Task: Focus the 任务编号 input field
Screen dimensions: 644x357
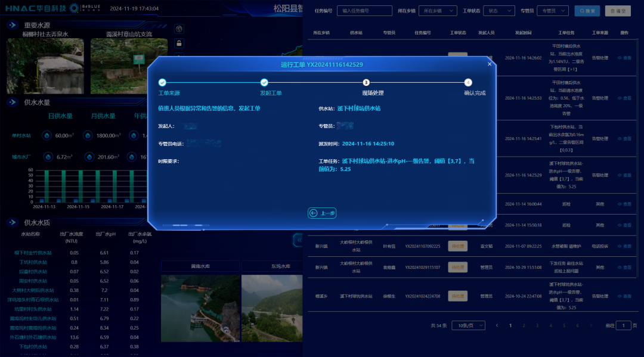Action: 364,11
